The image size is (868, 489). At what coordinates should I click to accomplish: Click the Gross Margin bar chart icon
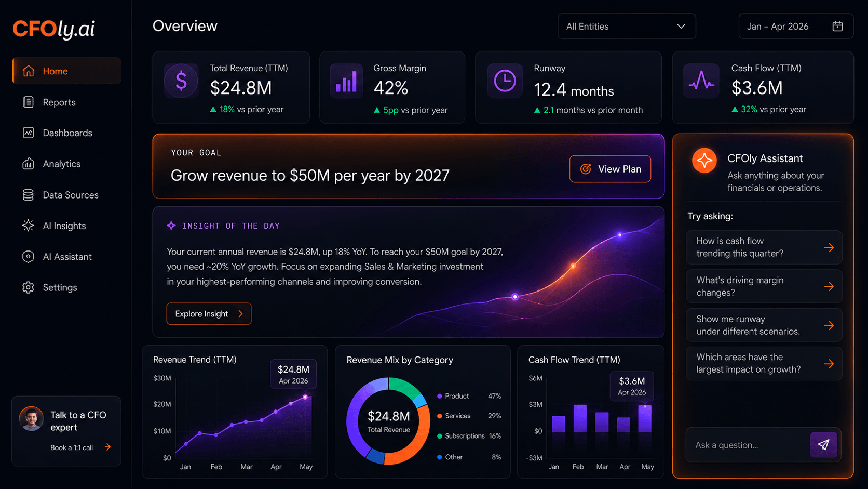tap(346, 81)
